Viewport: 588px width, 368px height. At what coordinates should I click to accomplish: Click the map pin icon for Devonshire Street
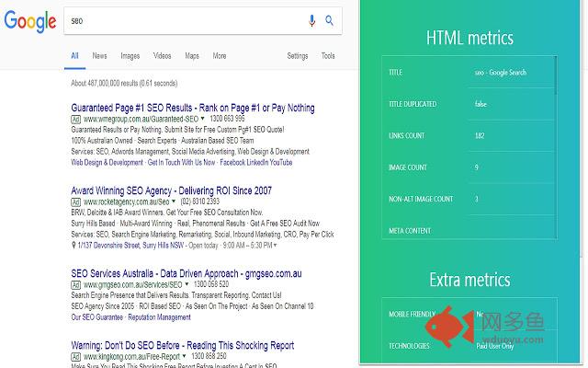click(73, 246)
